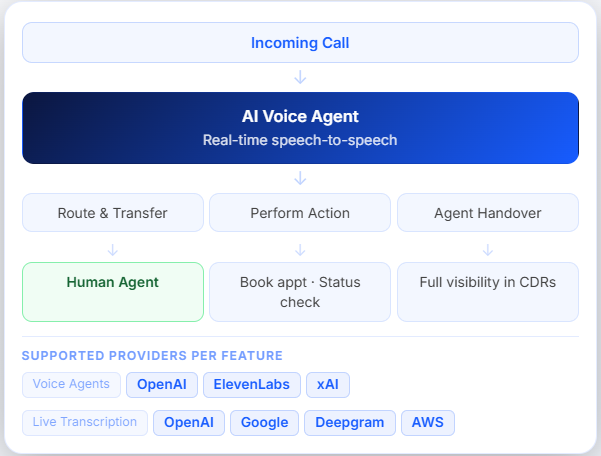This screenshot has width=601, height=456.
Task: Choose the ElevenLabs provider chip
Action: tap(252, 385)
